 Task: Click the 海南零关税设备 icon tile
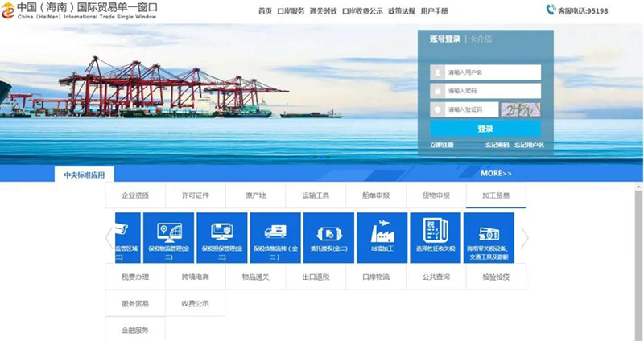pos(489,237)
